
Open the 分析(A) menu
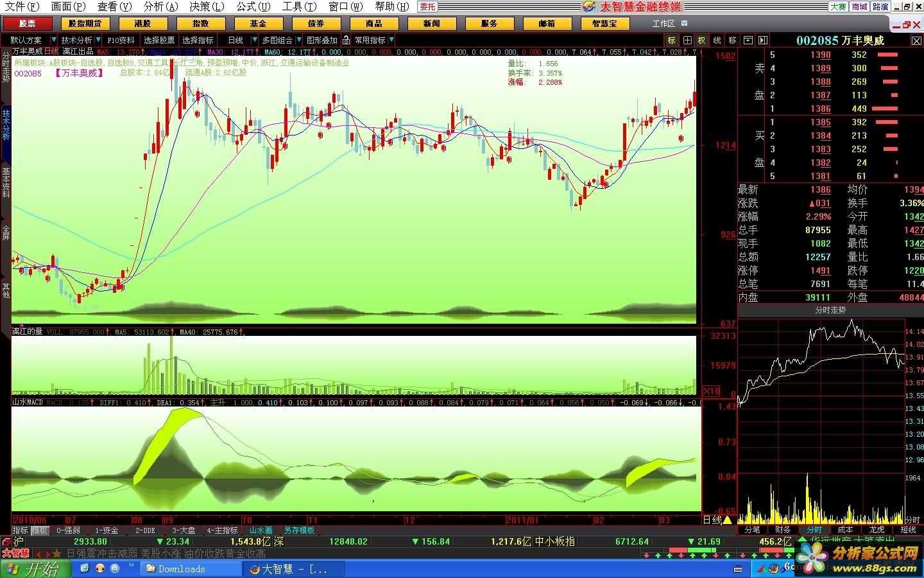coord(160,6)
